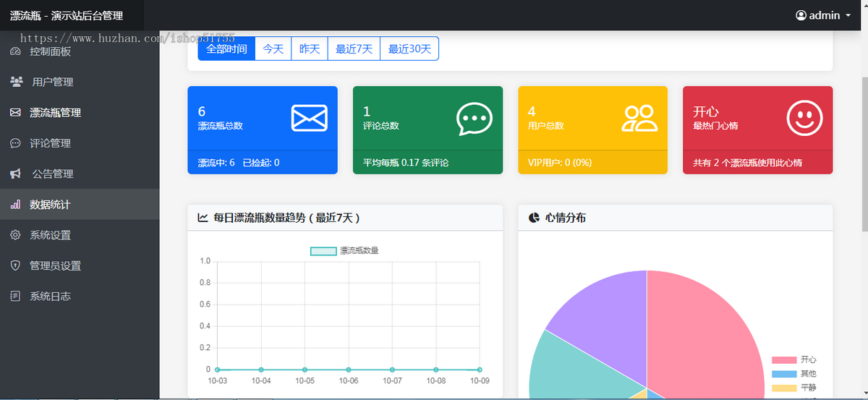This screenshot has width=868, height=400.
Task: Open 控制面板 in the sidebar
Action: click(x=80, y=51)
